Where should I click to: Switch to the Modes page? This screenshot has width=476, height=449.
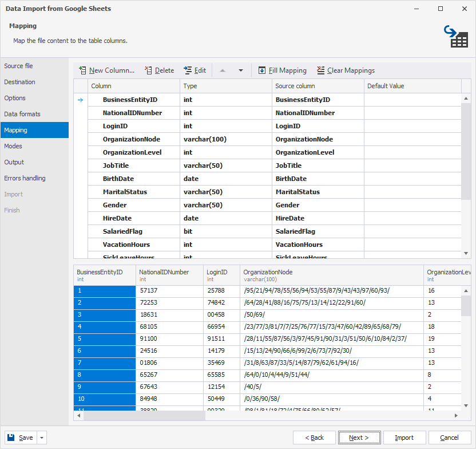click(x=13, y=146)
